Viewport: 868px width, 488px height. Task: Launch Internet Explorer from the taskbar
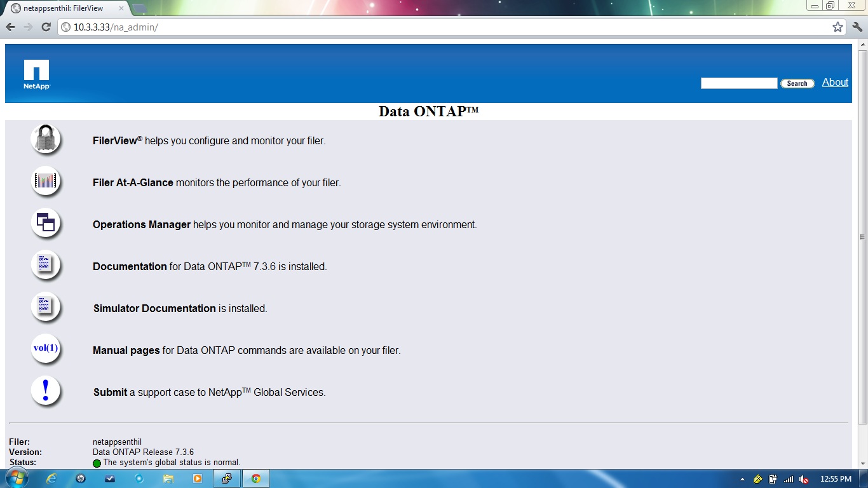[52, 478]
